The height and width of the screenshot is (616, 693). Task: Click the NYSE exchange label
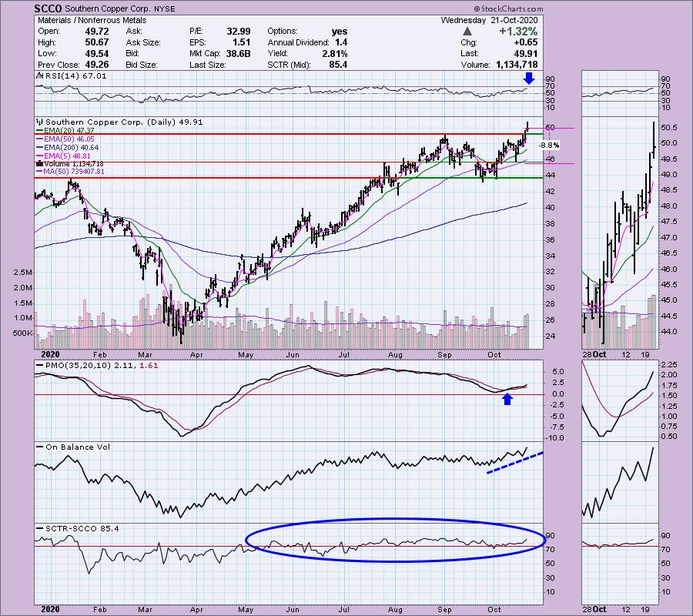tap(165, 8)
